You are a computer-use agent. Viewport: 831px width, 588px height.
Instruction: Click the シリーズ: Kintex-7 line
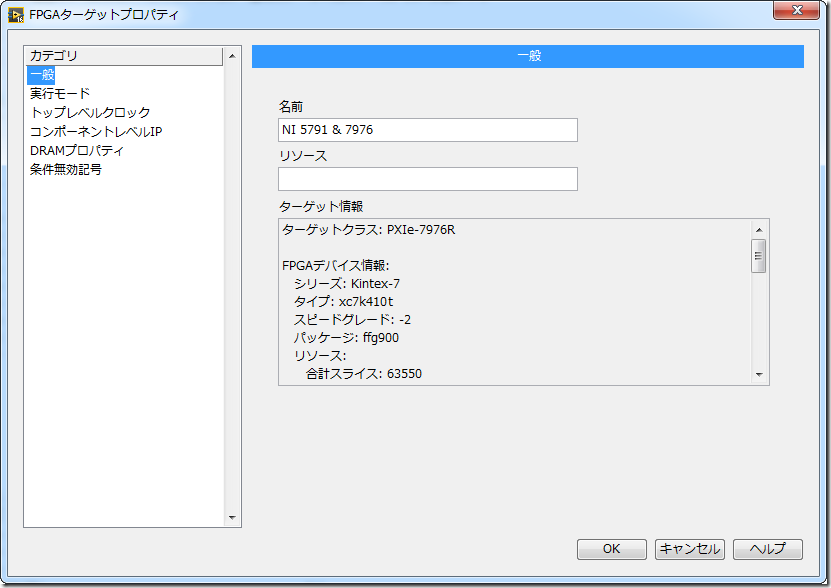[x=347, y=284]
